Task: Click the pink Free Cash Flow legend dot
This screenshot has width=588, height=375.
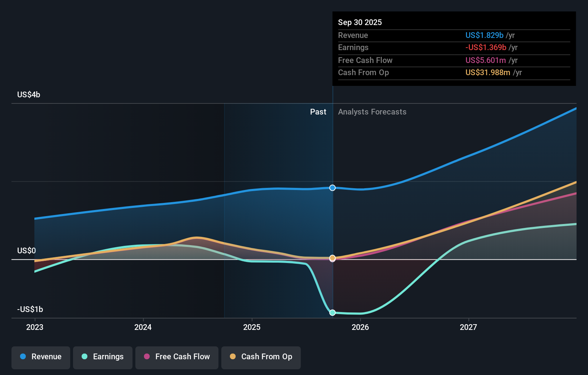Action: pyautogui.click(x=147, y=356)
